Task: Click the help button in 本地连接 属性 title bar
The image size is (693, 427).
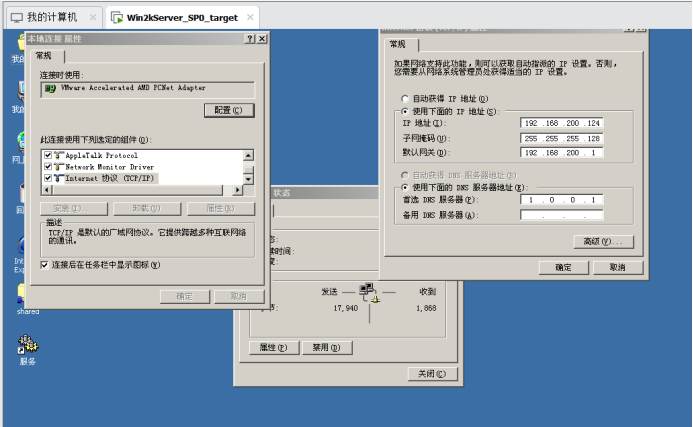Action: tap(250, 39)
